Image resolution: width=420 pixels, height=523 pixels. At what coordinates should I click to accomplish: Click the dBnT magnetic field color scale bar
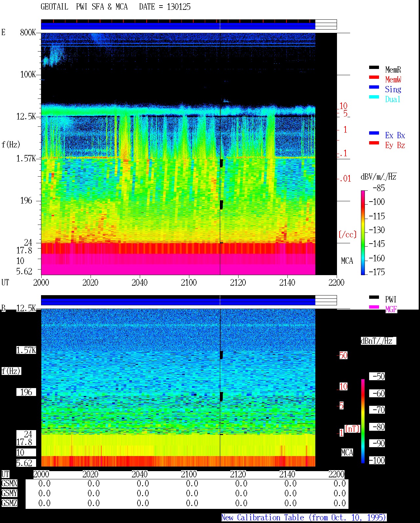coord(363,421)
